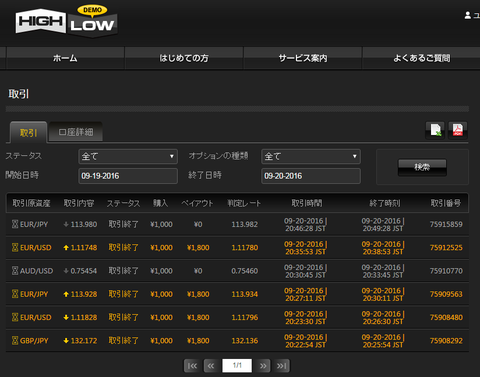Export trades as PDF icon
The height and width of the screenshot is (377, 480).
(458, 130)
